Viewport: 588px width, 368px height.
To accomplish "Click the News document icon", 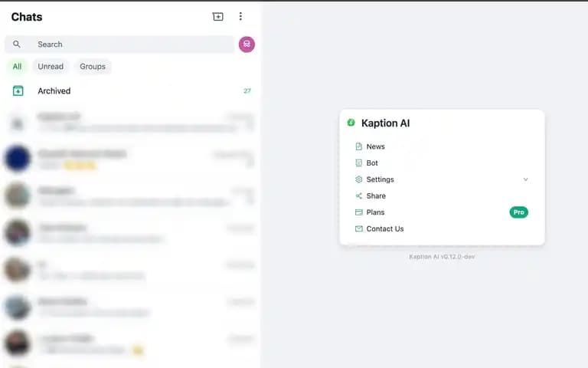I will point(359,146).
